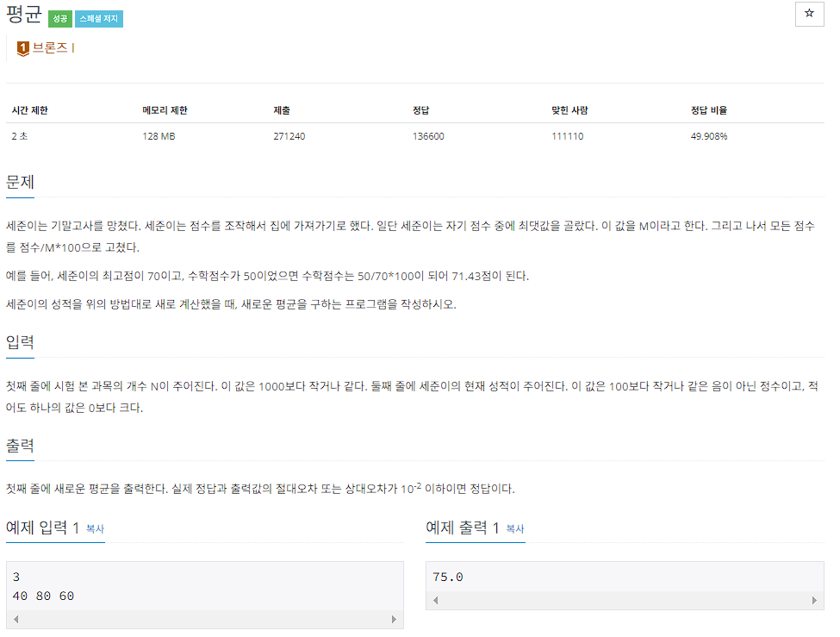
Task: Click the 입력 section heading
Action: 21,342
